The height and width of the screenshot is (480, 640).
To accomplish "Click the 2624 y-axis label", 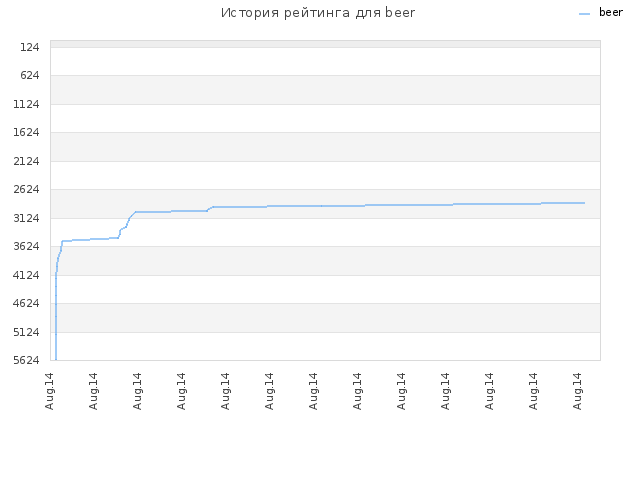I will point(27,189).
